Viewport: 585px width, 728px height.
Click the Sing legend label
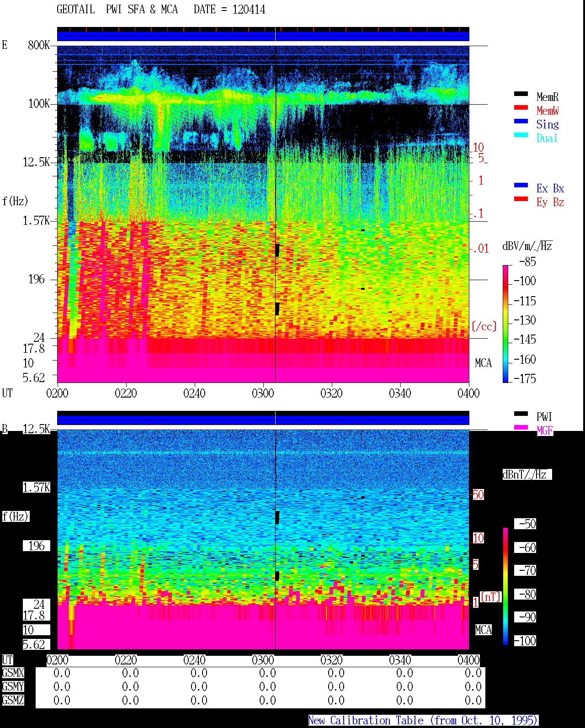(548, 124)
